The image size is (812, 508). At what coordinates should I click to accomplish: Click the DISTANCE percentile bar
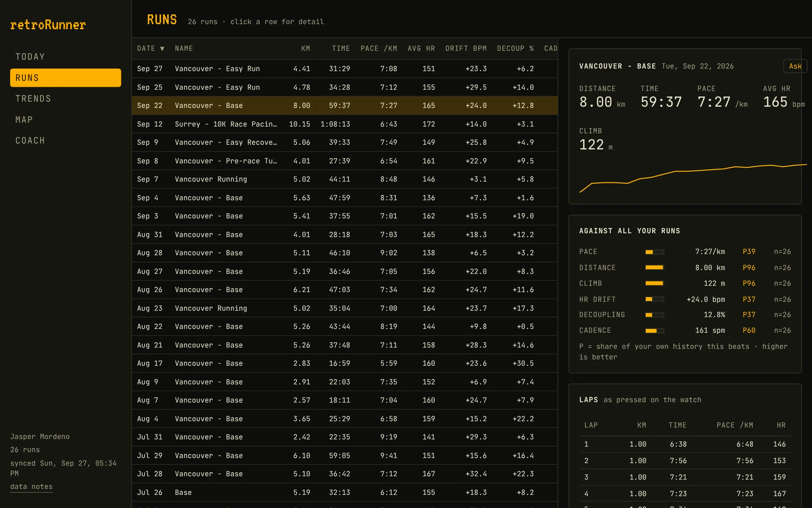click(655, 268)
